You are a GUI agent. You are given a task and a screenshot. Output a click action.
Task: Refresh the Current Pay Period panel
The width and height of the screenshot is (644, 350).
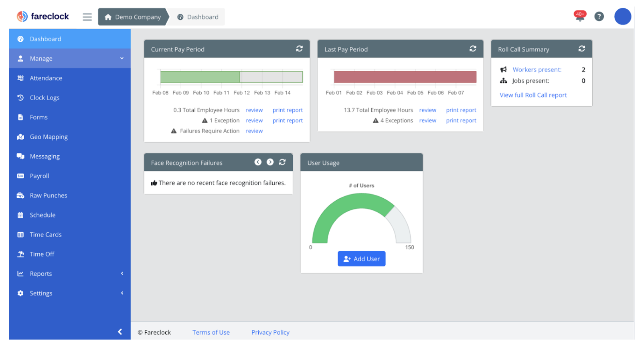click(x=299, y=49)
